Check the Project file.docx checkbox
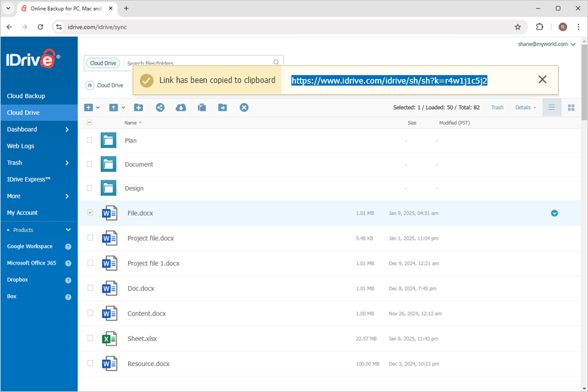This screenshot has height=392, width=588. (x=90, y=237)
